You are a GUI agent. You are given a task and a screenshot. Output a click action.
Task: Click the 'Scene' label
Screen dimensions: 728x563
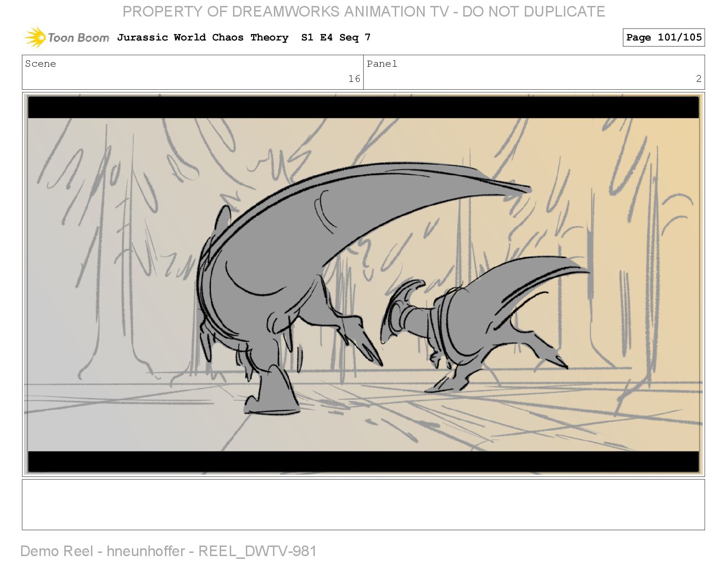tap(40, 64)
